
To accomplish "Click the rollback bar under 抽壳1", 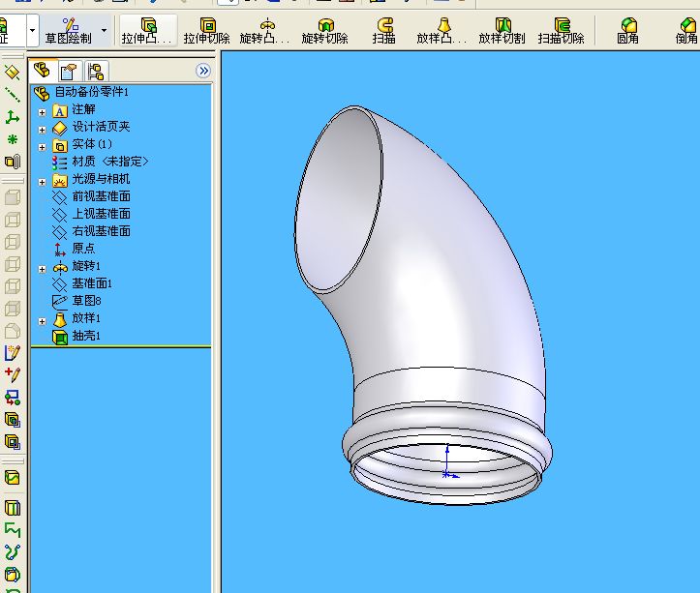I will (x=121, y=346).
